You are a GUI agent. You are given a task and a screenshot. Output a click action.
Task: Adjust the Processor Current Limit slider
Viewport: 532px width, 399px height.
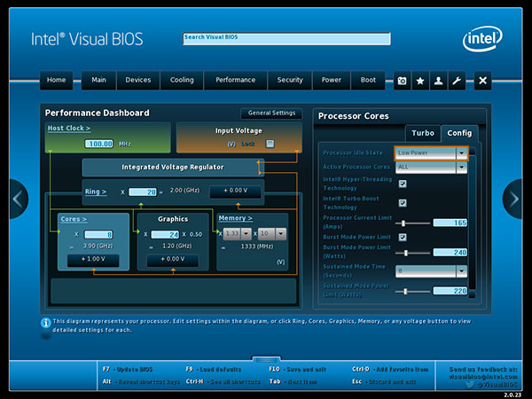[413, 223]
